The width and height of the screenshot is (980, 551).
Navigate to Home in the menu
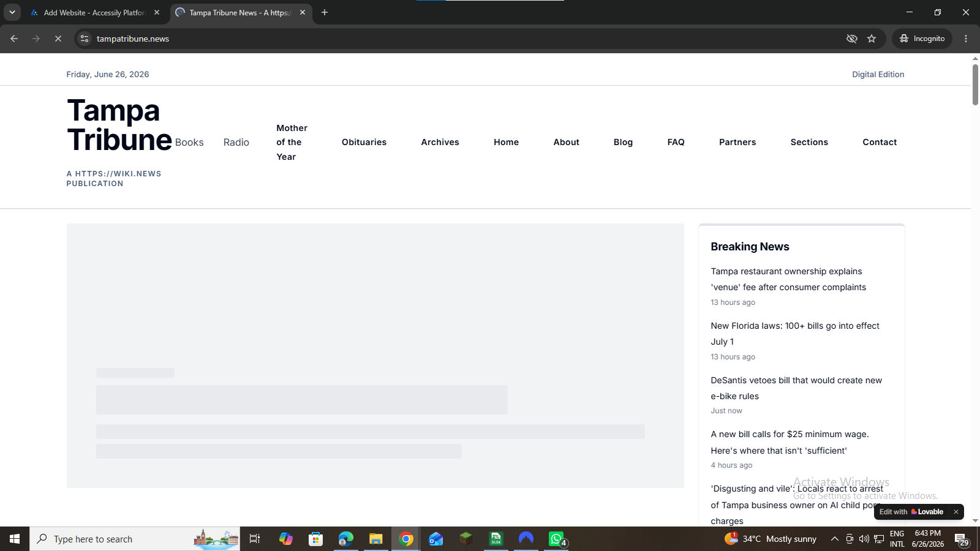[x=506, y=142]
